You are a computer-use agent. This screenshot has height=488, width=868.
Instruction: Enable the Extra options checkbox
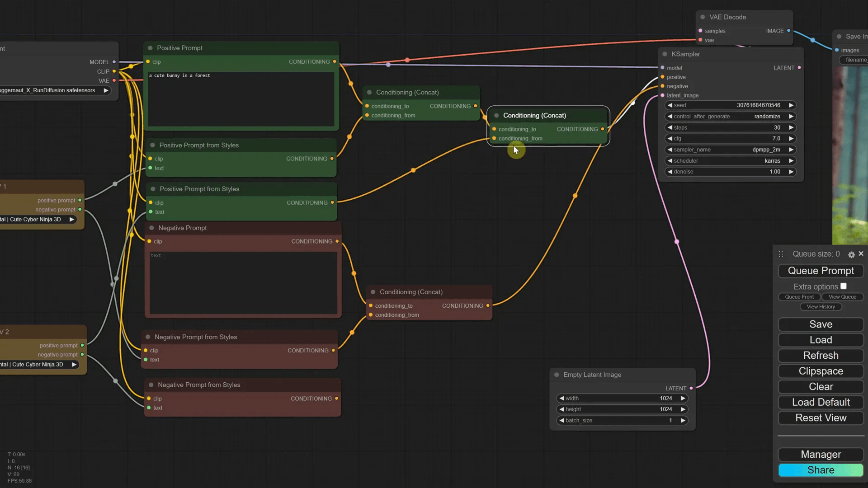tap(844, 286)
